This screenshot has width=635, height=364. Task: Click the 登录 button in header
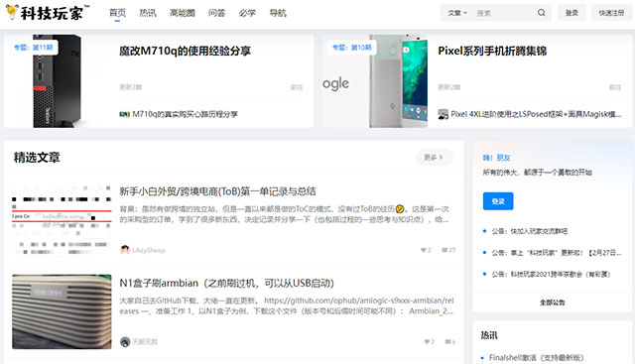click(x=571, y=13)
